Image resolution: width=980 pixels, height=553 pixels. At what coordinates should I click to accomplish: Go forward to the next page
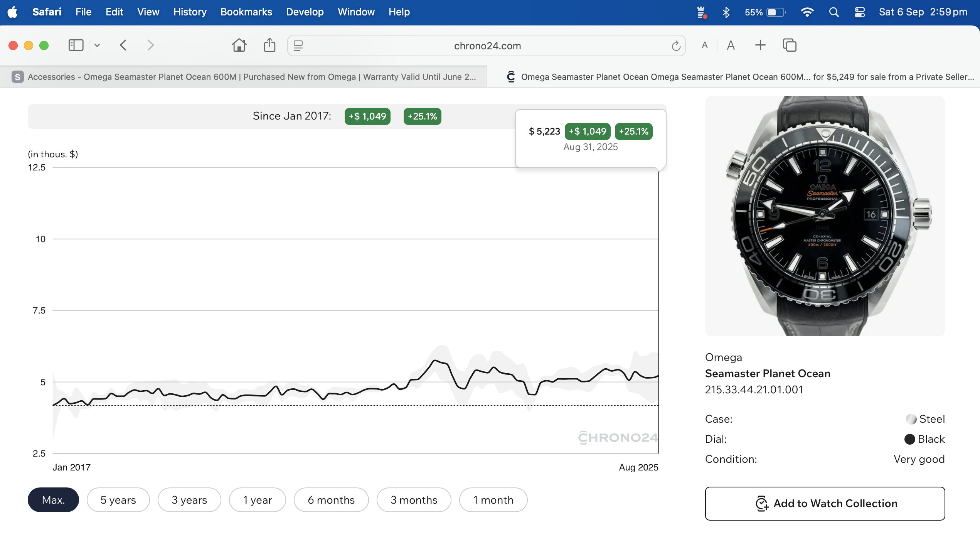tap(151, 46)
